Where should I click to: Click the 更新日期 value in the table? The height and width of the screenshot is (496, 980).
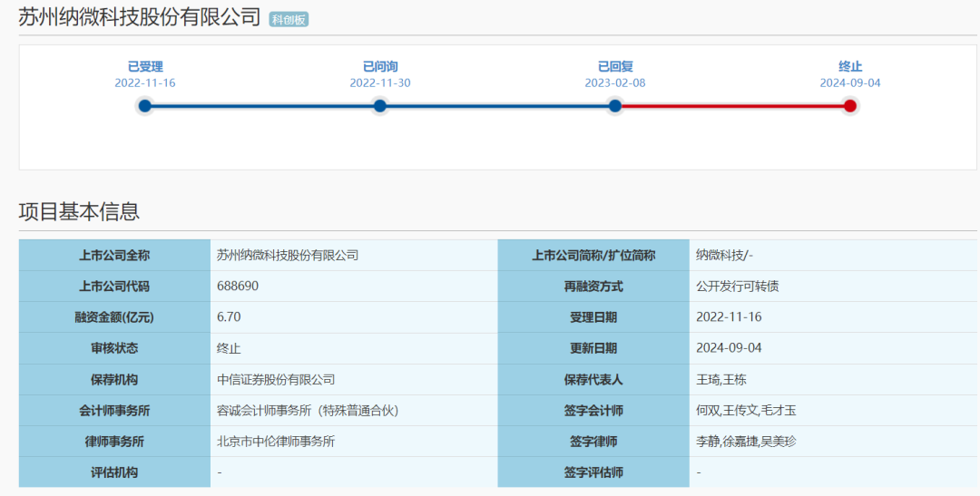tap(729, 348)
